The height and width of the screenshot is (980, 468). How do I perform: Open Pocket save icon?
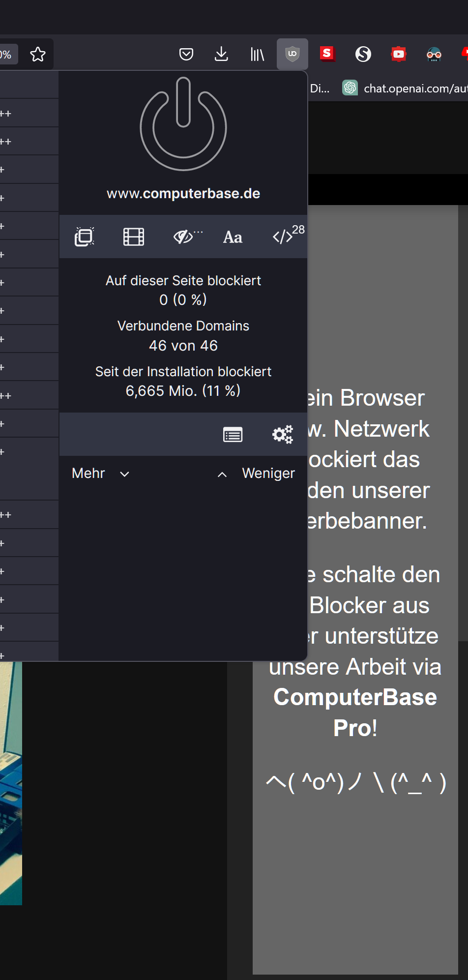coord(186,54)
